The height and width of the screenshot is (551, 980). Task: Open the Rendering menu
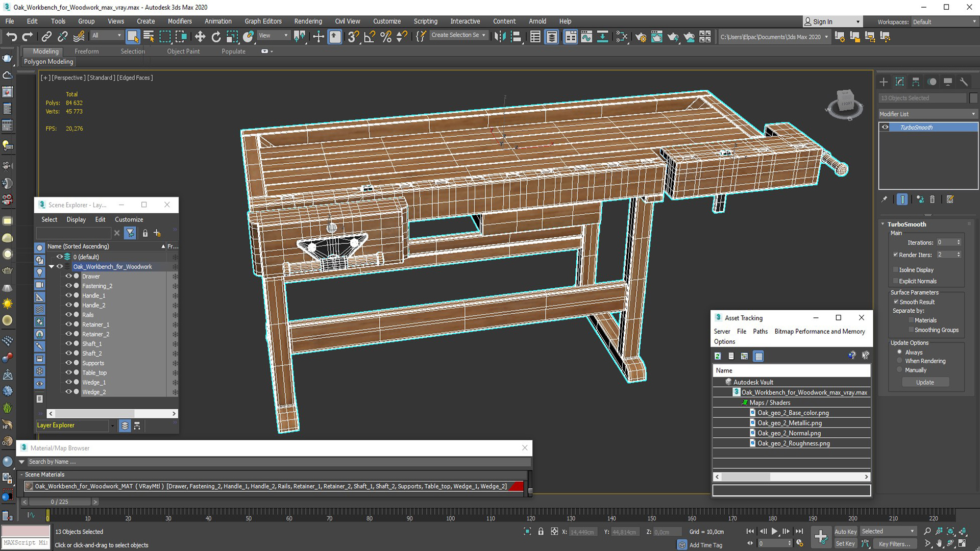point(308,21)
